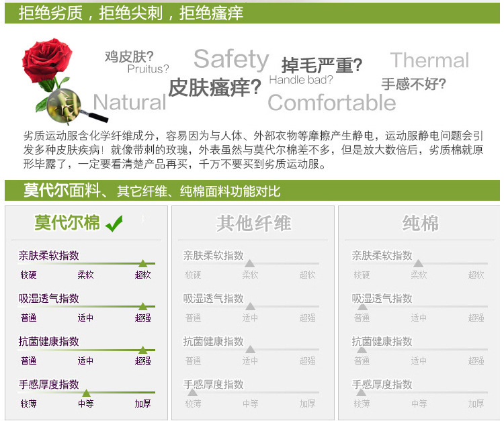Click the green triangle on 莫代尔棉 抗菌健康指数 slider
This screenshot has height=421, width=504.
click(142, 349)
